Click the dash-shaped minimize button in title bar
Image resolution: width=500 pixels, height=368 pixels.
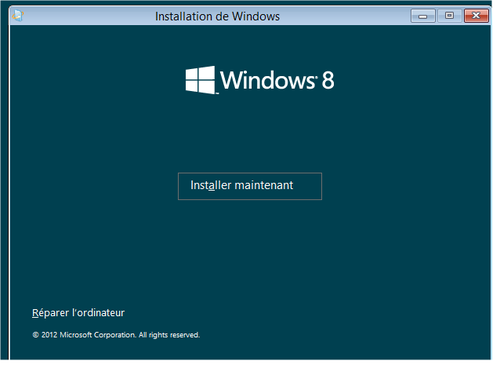tap(423, 16)
